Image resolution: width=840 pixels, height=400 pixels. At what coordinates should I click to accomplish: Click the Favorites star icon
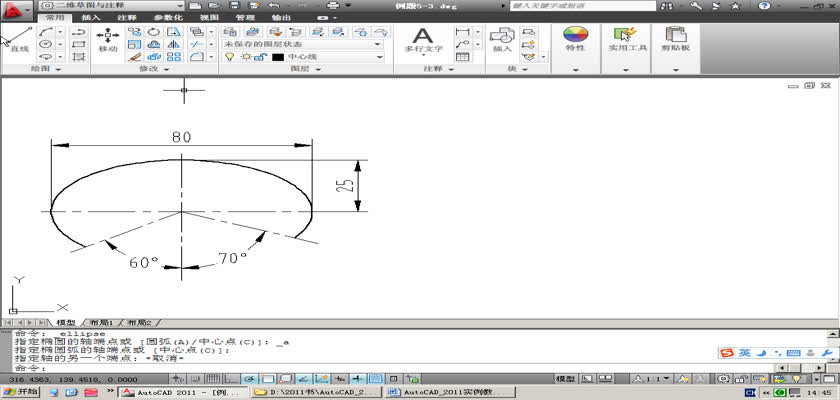[x=736, y=6]
